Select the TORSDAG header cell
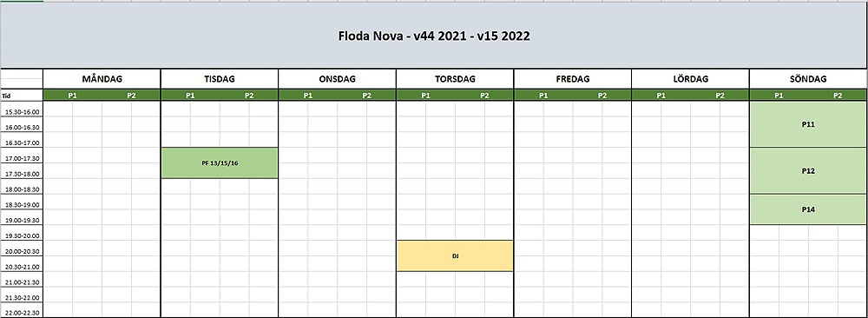Image resolution: width=868 pixels, height=318 pixels. coord(455,79)
